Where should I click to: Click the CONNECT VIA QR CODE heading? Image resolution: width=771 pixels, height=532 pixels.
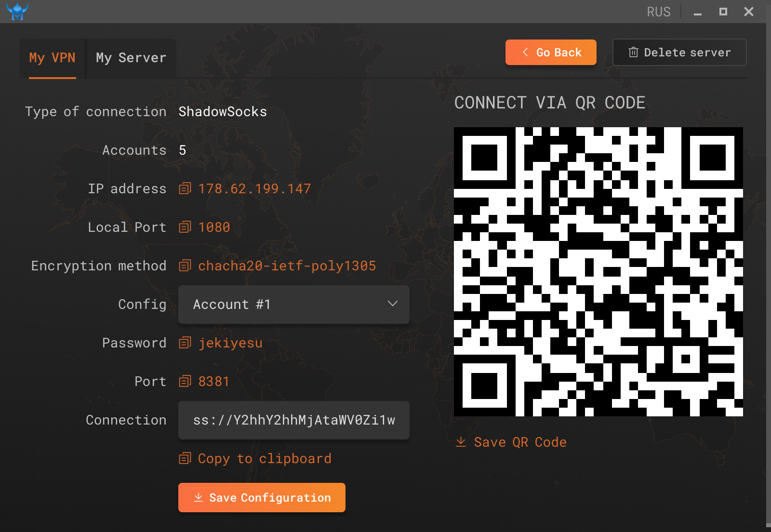coord(550,103)
